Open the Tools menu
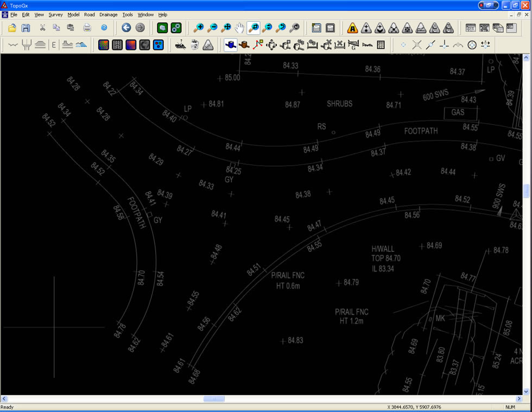532x412 pixels. [x=128, y=15]
